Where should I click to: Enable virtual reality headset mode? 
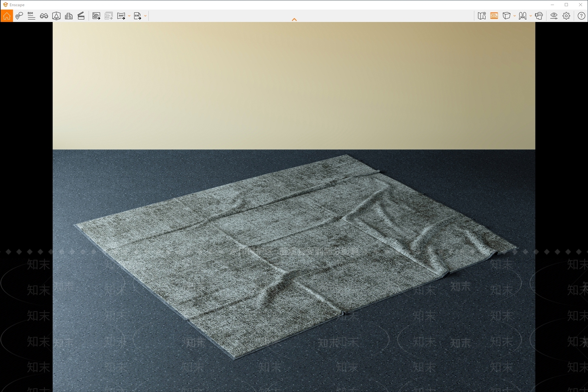coord(539,16)
